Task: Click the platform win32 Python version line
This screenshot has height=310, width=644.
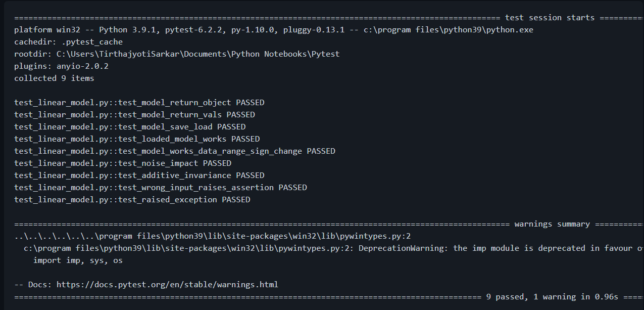Action: tap(273, 30)
